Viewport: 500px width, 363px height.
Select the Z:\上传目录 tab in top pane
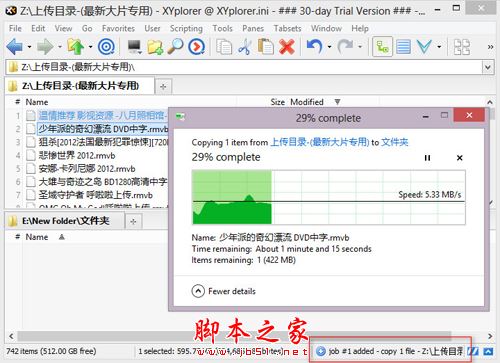tap(79, 86)
